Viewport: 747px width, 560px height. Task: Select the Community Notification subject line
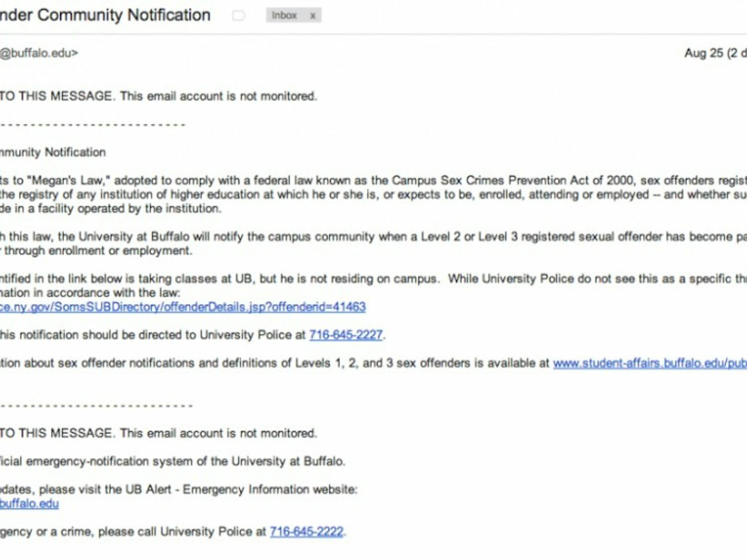coord(105,15)
